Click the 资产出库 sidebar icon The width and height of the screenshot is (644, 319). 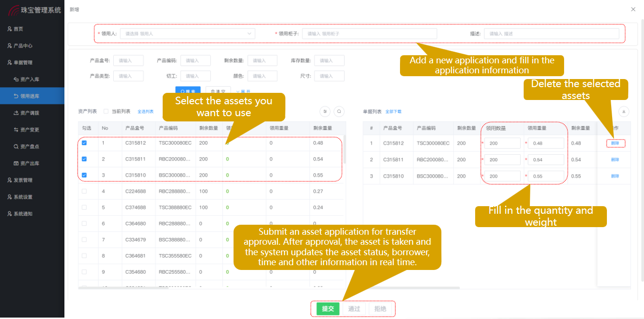coord(16,163)
